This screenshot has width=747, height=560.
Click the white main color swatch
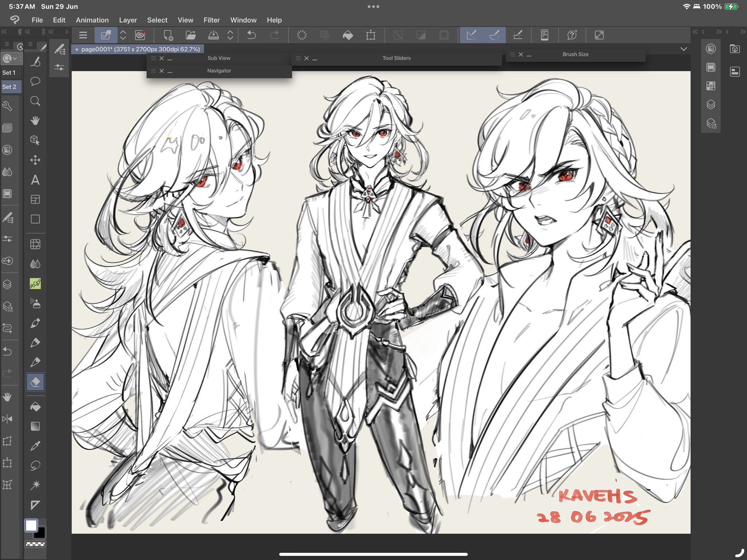pos(31,525)
